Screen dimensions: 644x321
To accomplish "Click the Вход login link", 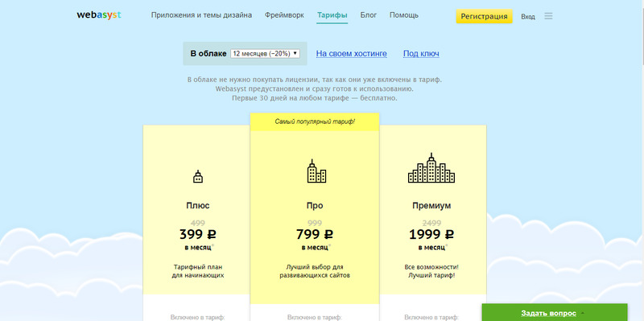I will pos(528,17).
